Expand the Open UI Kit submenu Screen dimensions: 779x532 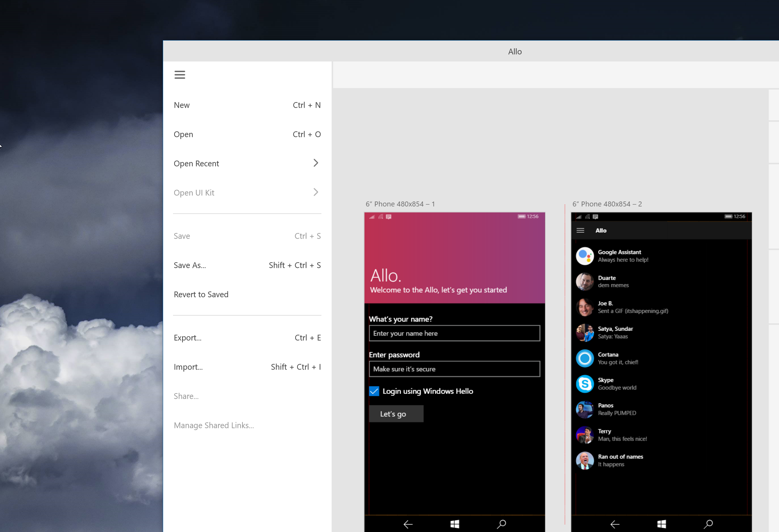[x=315, y=192]
